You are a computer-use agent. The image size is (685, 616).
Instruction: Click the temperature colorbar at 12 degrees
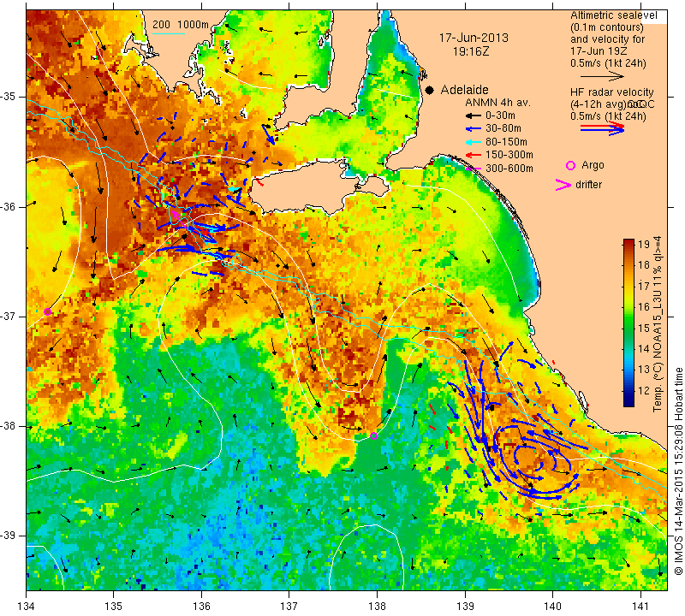[x=628, y=391]
